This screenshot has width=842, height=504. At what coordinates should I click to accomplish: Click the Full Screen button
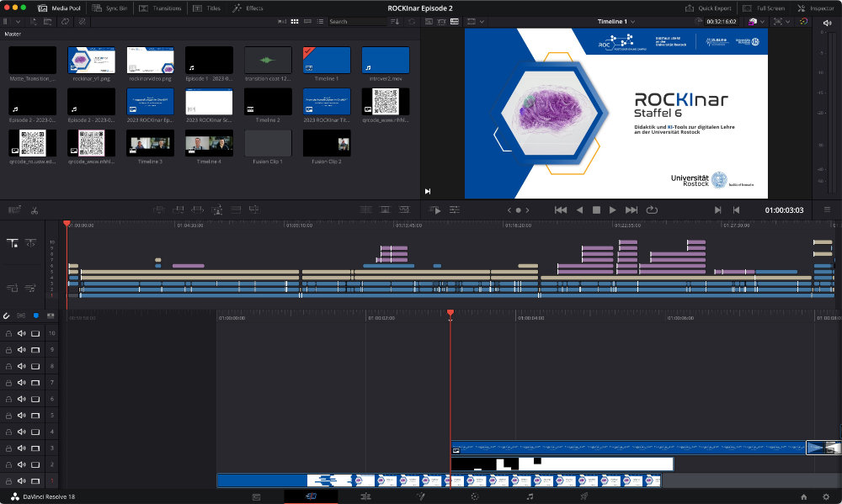click(764, 8)
